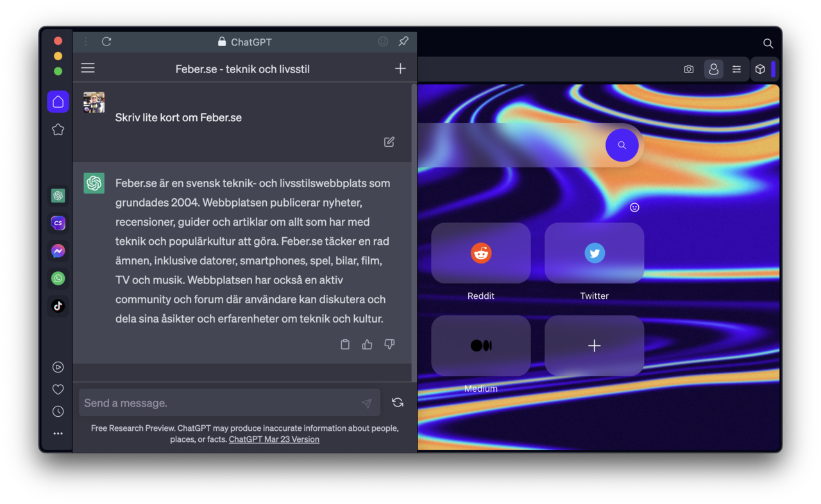Image resolution: width=821 pixels, height=504 pixels.
Task: Click the thumbs down icon on response
Action: tap(389, 344)
